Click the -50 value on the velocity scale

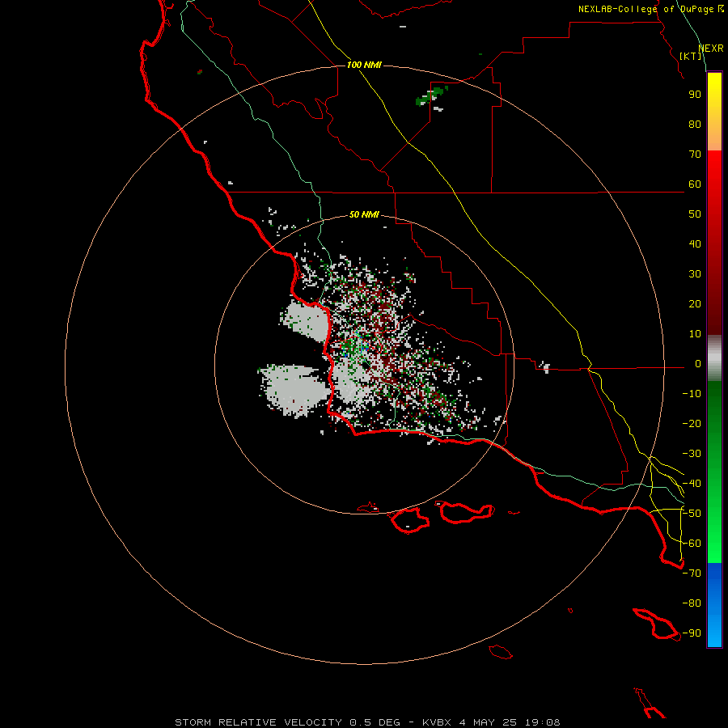coord(692,514)
